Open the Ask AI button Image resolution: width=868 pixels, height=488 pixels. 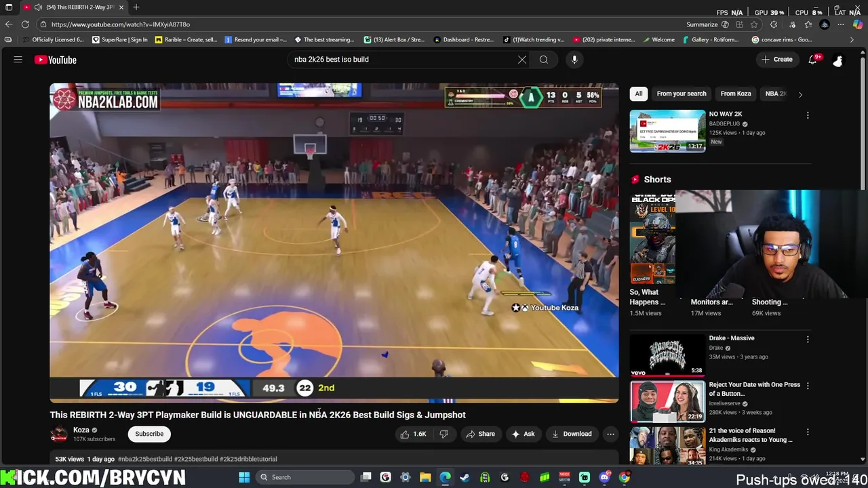tap(523, 434)
